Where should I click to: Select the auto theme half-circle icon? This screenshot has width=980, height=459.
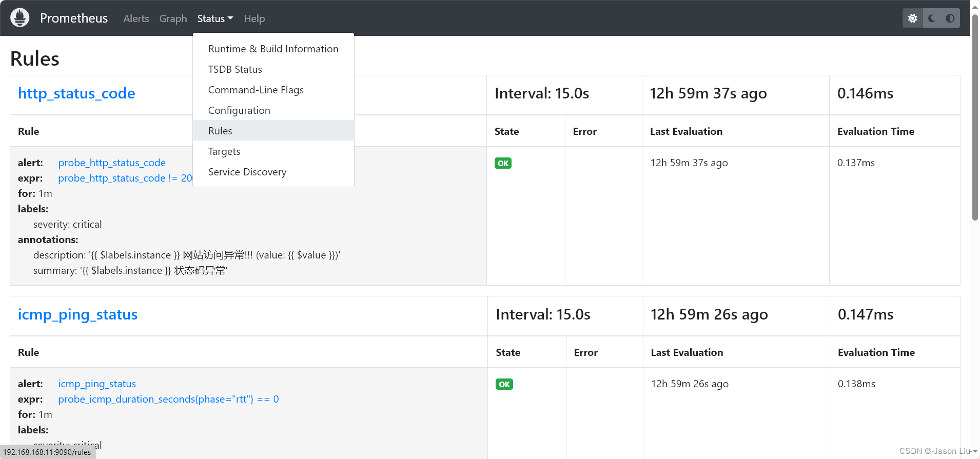[950, 18]
